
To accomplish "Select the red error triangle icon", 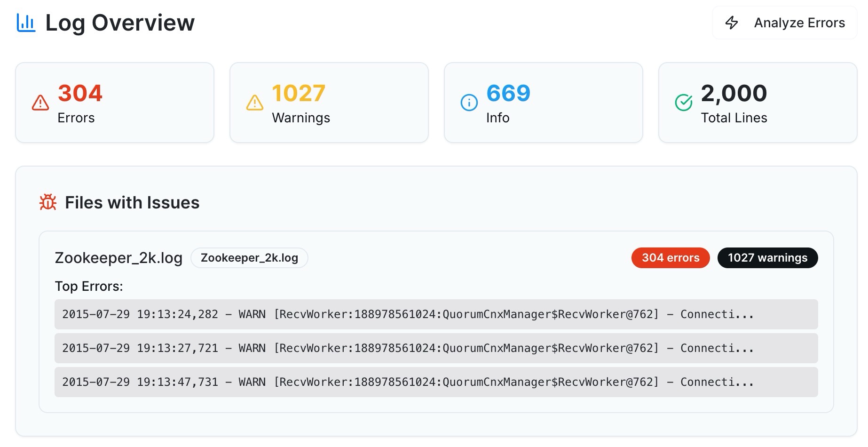I will [x=40, y=103].
